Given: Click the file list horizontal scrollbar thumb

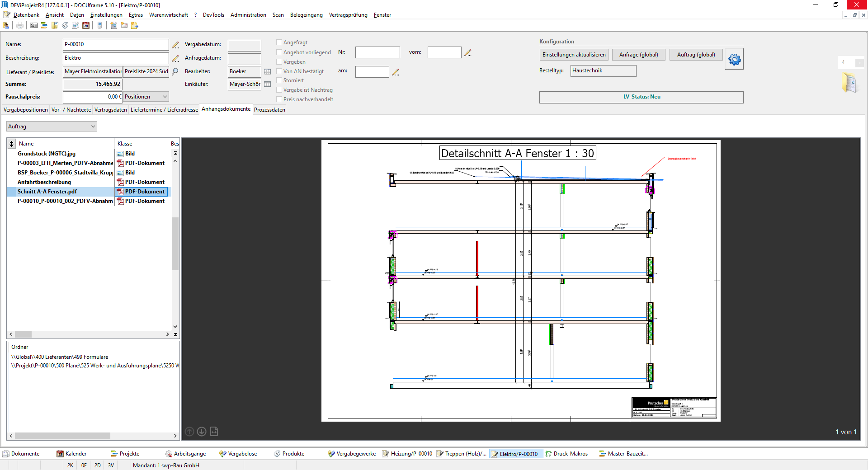Looking at the screenshot, I should [23, 334].
